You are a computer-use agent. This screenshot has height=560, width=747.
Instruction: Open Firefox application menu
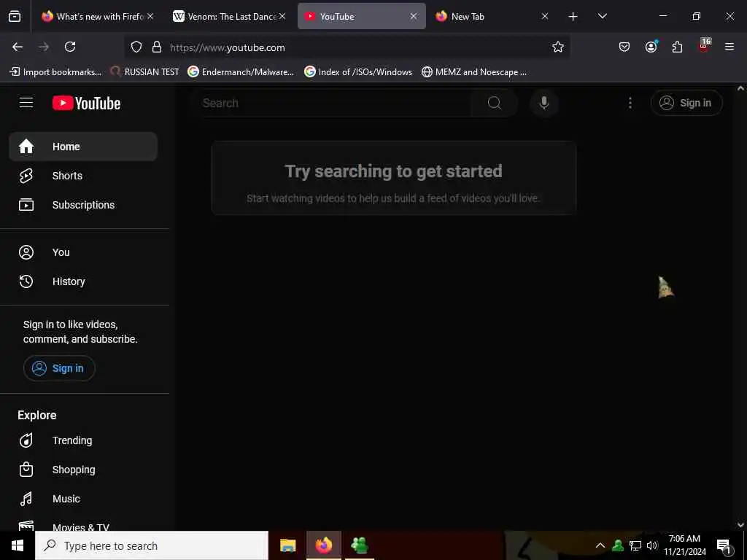(x=729, y=47)
